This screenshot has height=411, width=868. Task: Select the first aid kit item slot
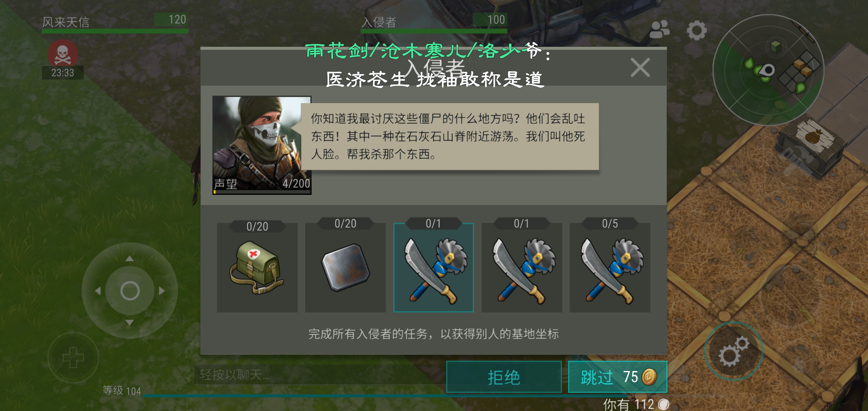(257, 268)
